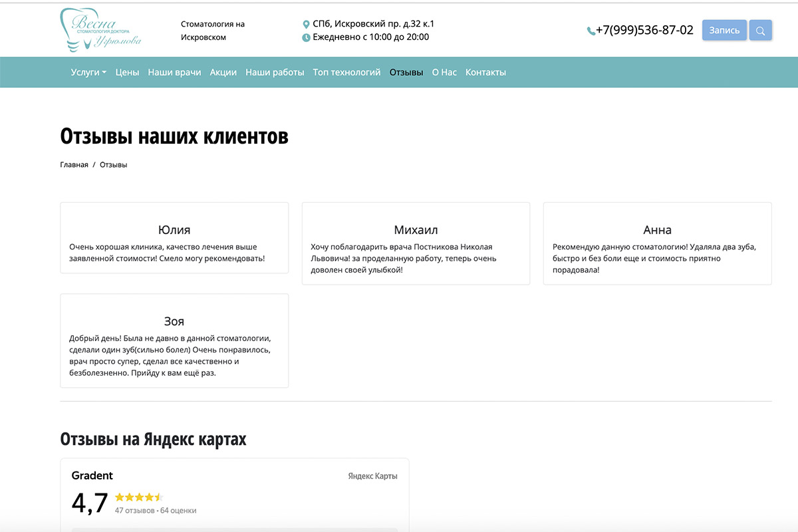Open the Яндекс Карты link
The width and height of the screenshot is (798, 532).
point(372,476)
